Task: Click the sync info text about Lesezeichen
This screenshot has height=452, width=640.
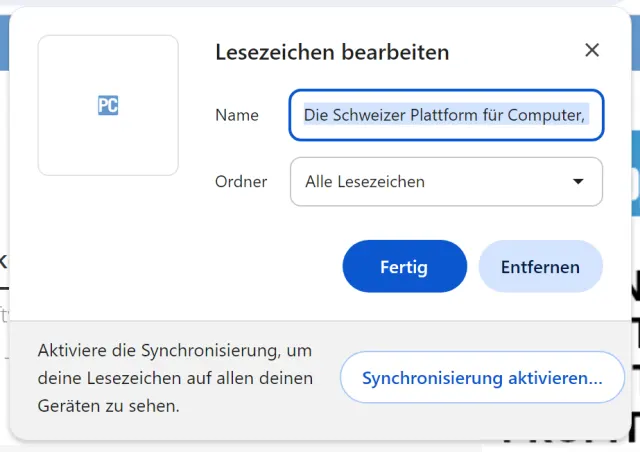Action: click(x=175, y=378)
